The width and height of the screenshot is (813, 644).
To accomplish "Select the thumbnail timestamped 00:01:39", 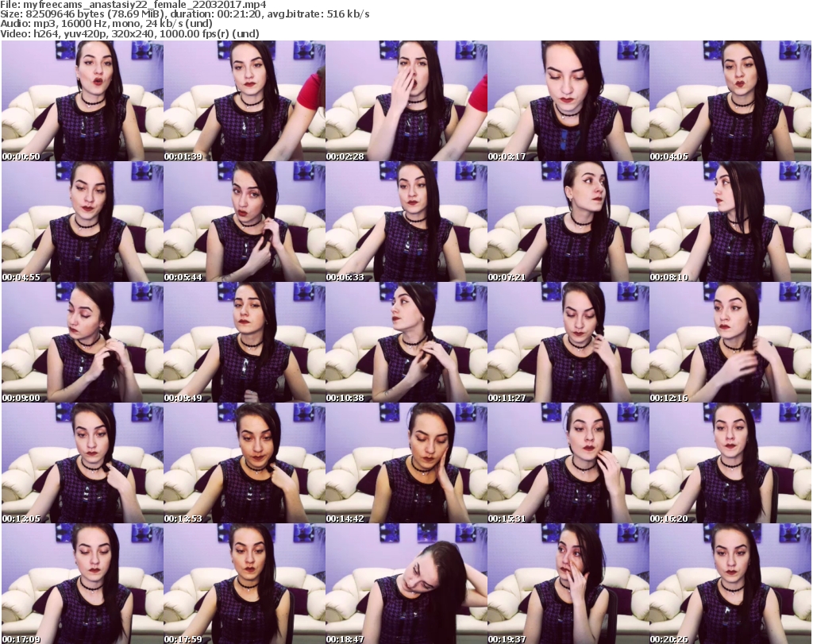I will (x=245, y=101).
